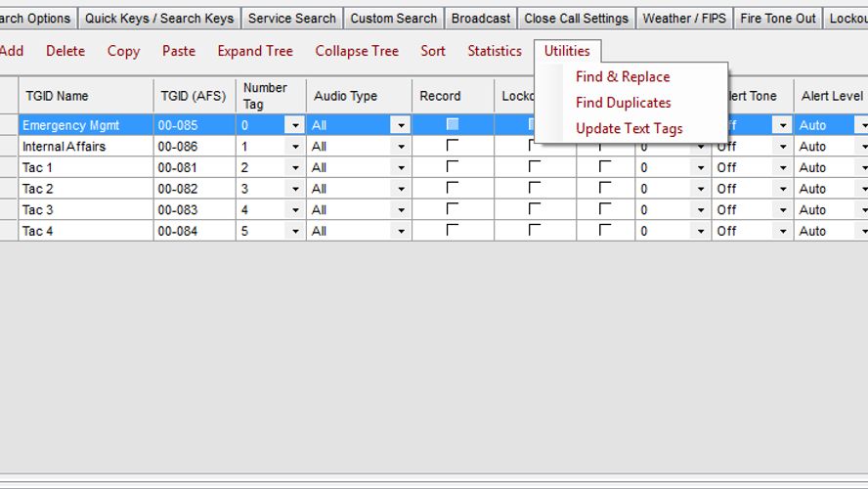Click the Audio Type column header
This screenshot has width=868, height=489.
[360, 96]
